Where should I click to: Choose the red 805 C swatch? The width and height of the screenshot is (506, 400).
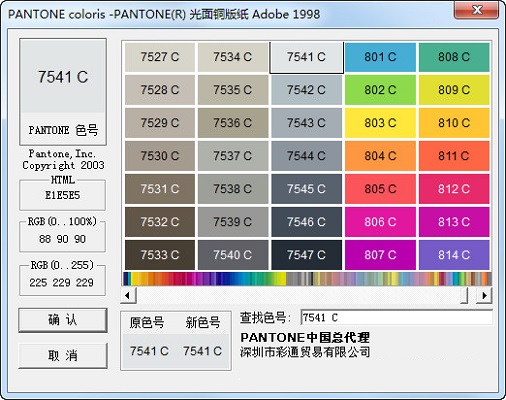click(380, 189)
